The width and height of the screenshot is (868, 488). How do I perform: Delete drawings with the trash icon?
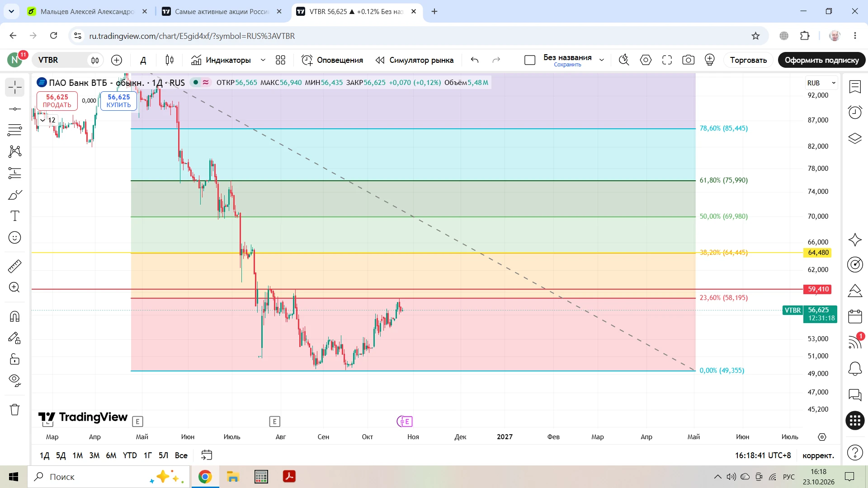coord(14,410)
